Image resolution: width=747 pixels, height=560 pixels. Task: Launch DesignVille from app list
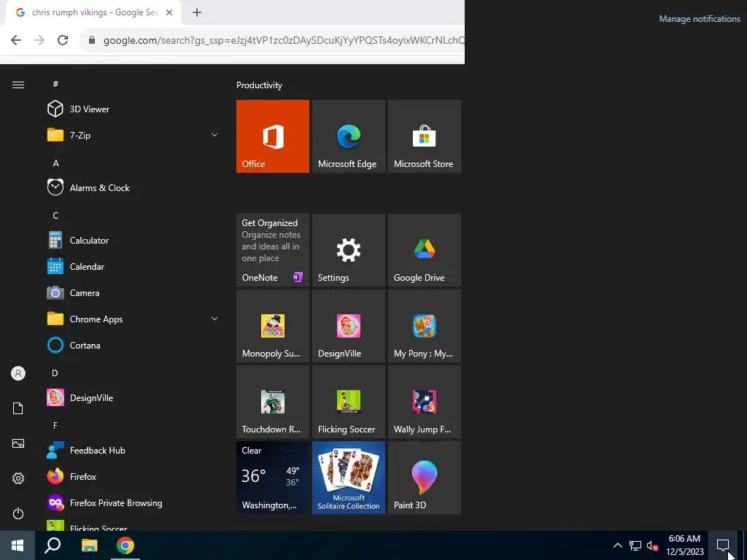[x=133, y=397]
